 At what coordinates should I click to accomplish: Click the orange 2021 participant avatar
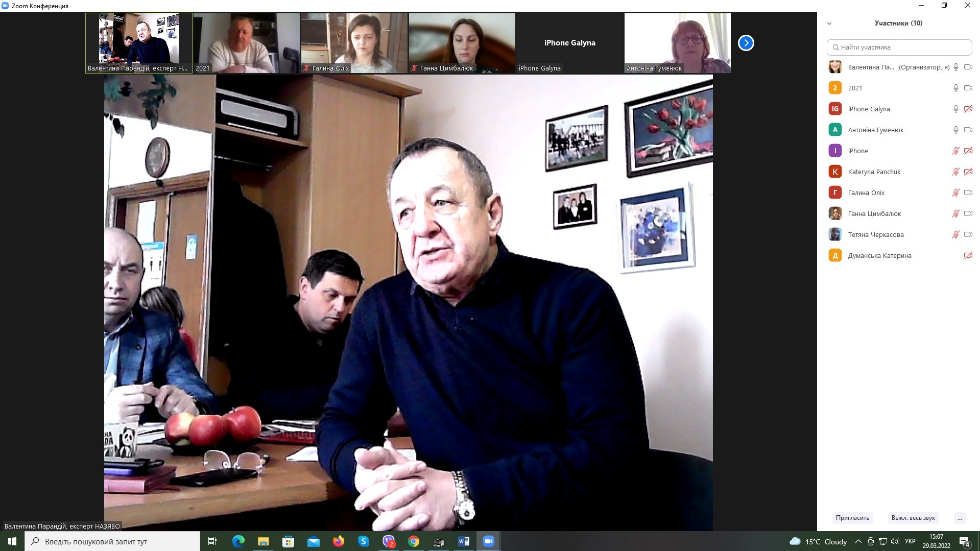[x=835, y=88]
